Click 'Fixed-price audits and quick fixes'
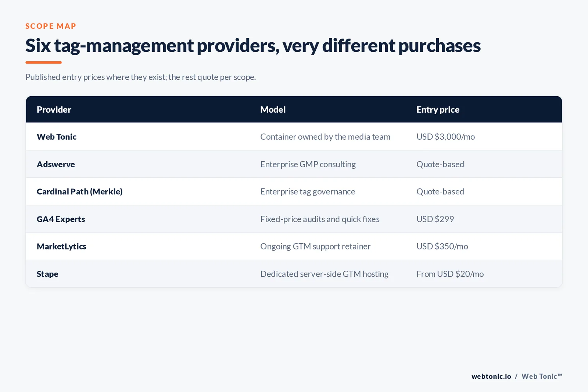This screenshot has width=588, height=392. click(x=320, y=219)
